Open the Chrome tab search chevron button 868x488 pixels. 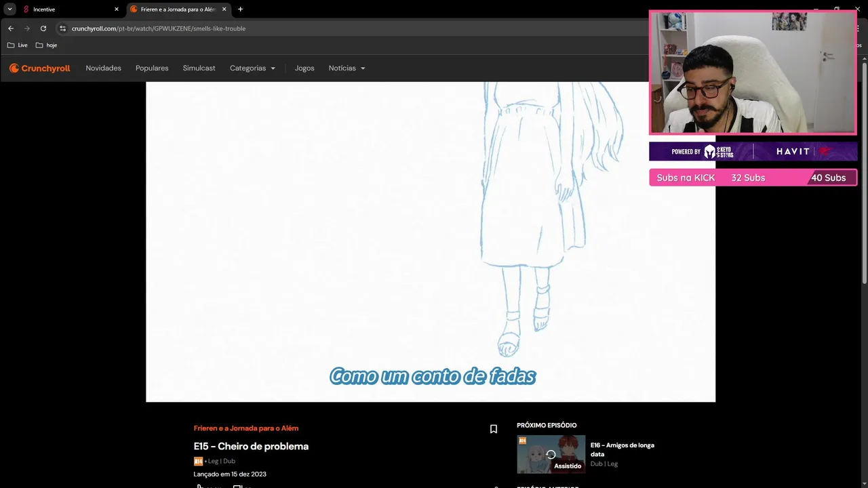9,9
